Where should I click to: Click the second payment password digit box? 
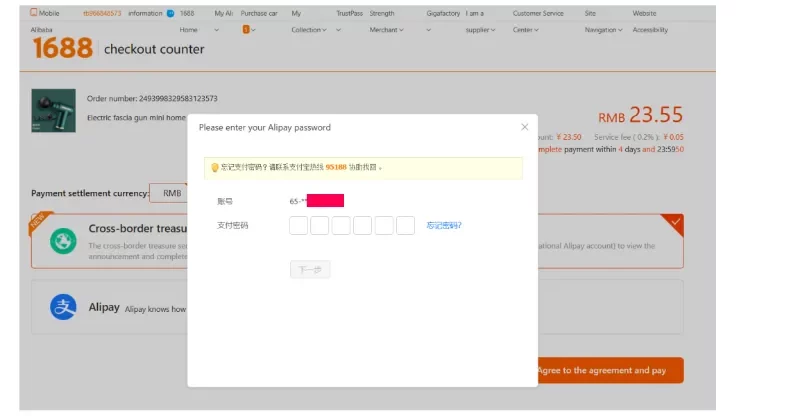pos(320,226)
